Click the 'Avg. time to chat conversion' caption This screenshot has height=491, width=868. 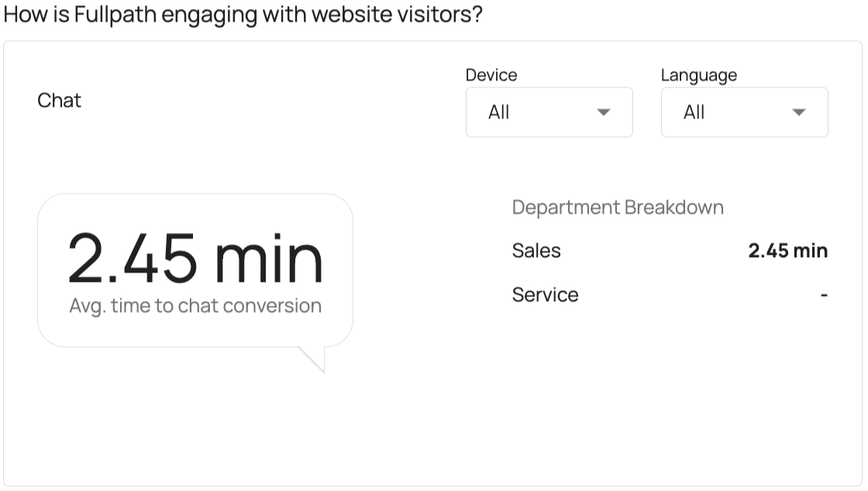click(195, 306)
